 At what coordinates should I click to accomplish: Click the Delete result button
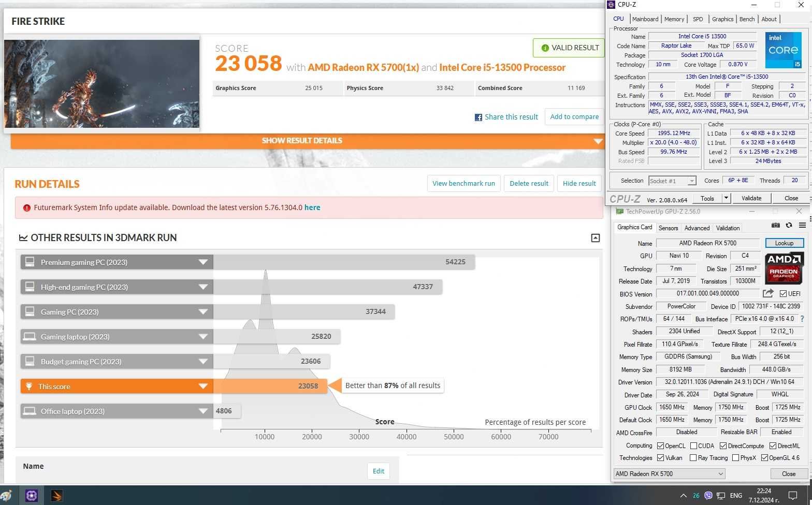click(x=529, y=183)
